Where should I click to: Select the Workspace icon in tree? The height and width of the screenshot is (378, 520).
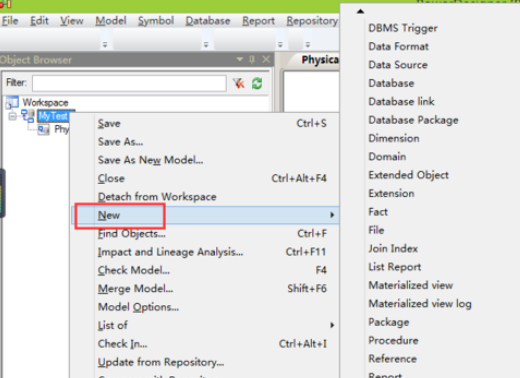pyautogui.click(x=12, y=102)
